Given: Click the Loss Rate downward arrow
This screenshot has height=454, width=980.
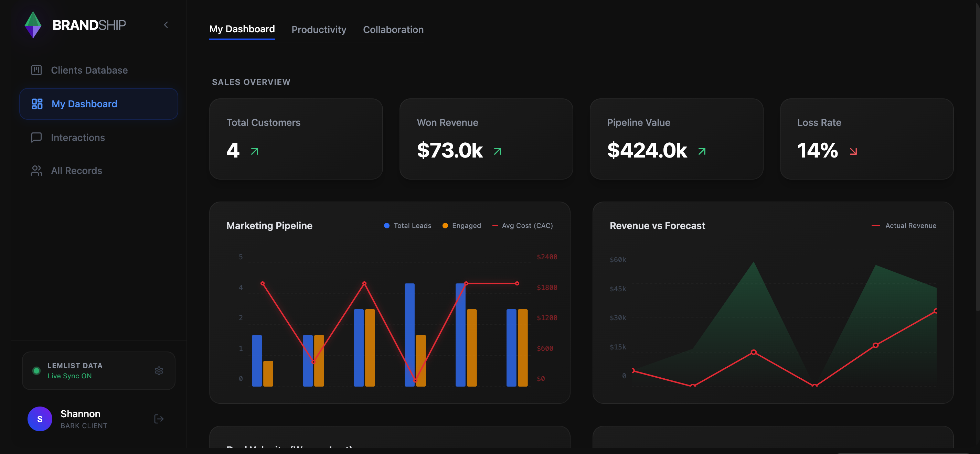Looking at the screenshot, I should pos(853,151).
